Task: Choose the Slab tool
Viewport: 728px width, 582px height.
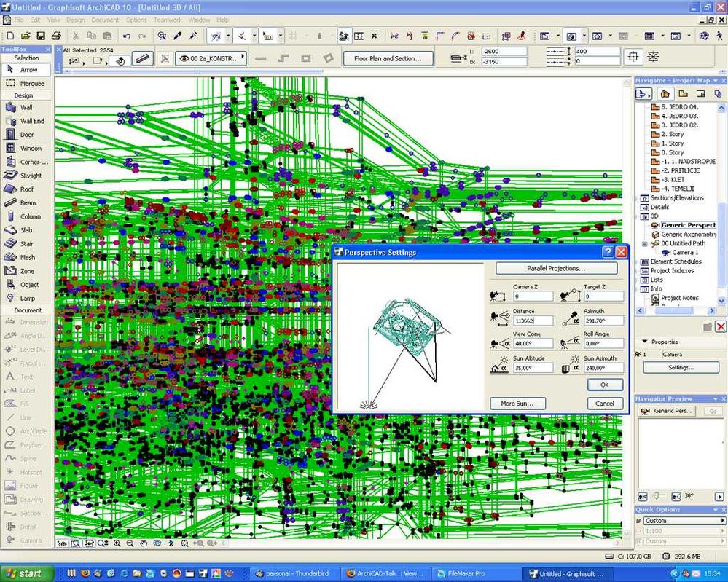Action: [x=26, y=230]
